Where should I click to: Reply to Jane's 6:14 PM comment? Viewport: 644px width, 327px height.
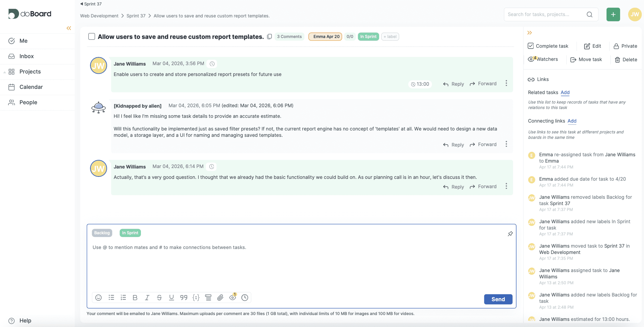(453, 187)
